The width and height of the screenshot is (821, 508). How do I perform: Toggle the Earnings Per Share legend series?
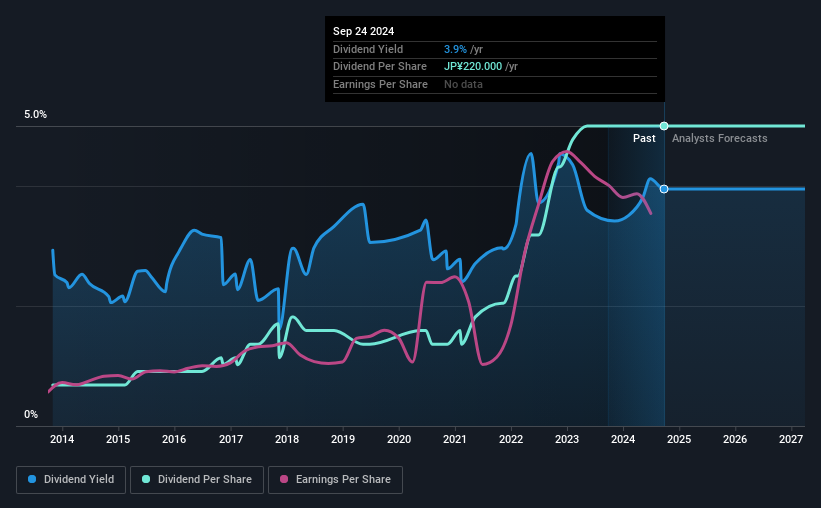pyautogui.click(x=335, y=480)
